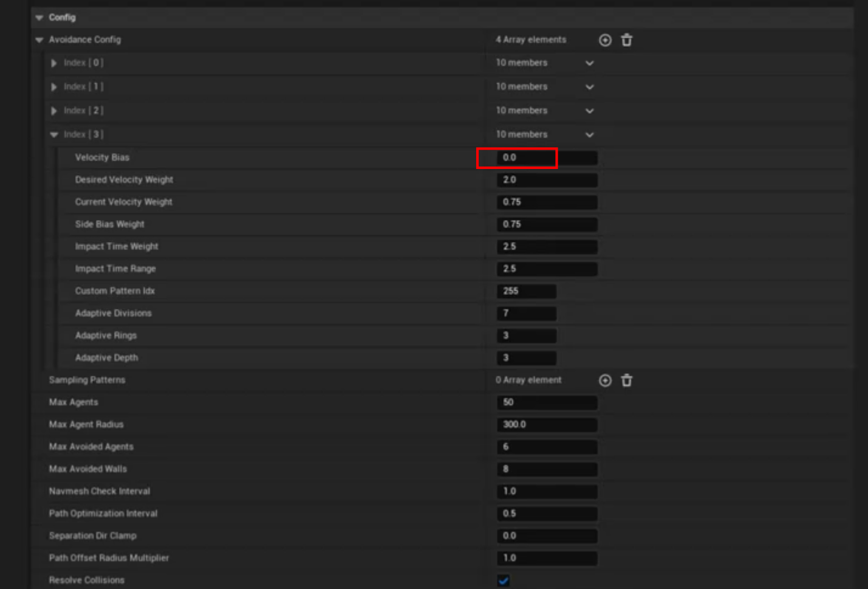Select the Velocity Bias value field
Viewport: 868px width, 589px height.
point(547,158)
